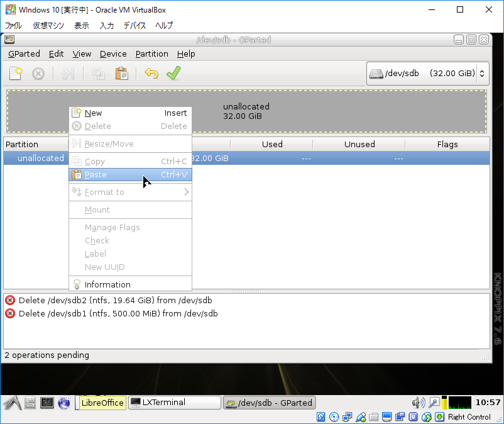Open the /dev/sdb device selector dropdown
Screen dimensions: 504x424
427,74
